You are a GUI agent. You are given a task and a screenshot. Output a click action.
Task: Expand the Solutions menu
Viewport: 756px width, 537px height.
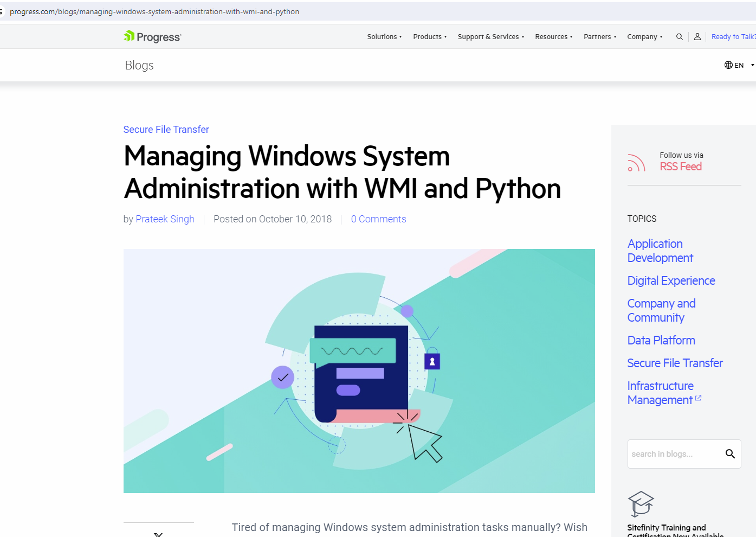(x=384, y=37)
